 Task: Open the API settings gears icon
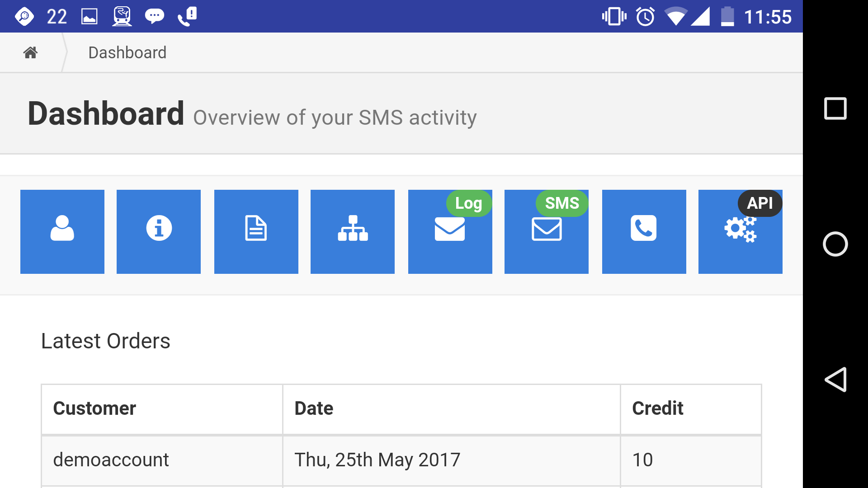coord(740,231)
